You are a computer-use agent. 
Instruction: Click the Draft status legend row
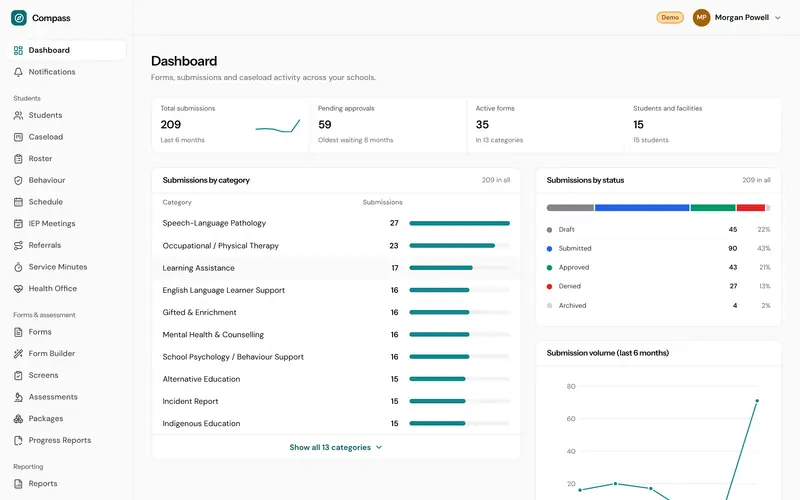[658, 230]
